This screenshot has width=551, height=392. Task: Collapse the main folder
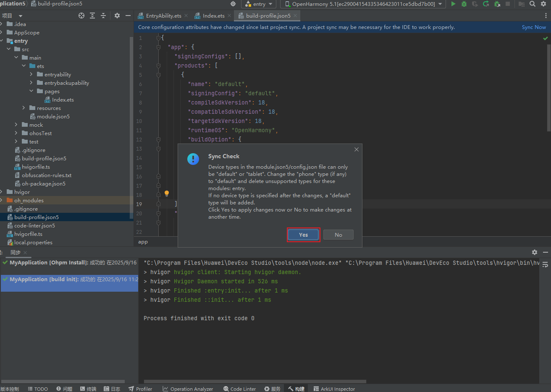point(16,57)
